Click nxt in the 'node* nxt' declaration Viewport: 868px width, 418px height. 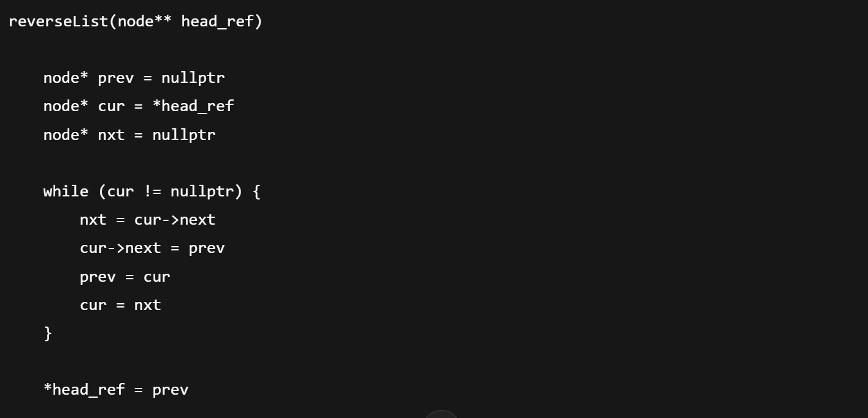[x=111, y=134]
